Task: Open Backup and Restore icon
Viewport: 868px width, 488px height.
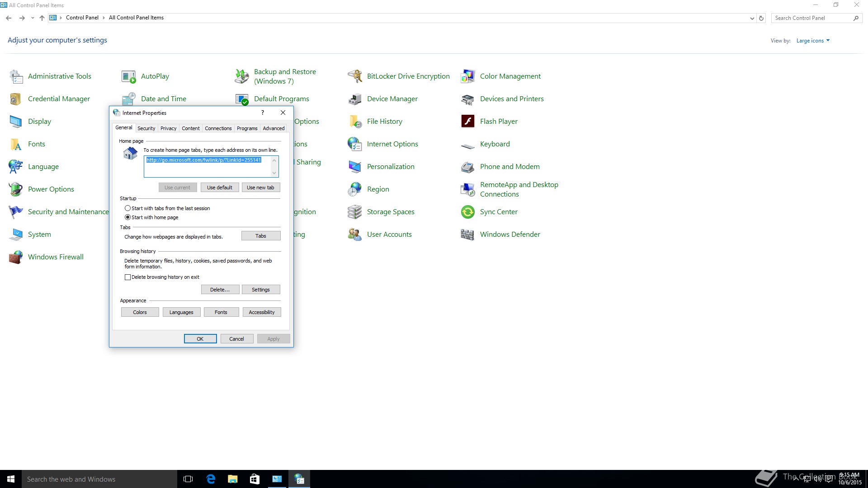Action: pyautogui.click(x=242, y=76)
